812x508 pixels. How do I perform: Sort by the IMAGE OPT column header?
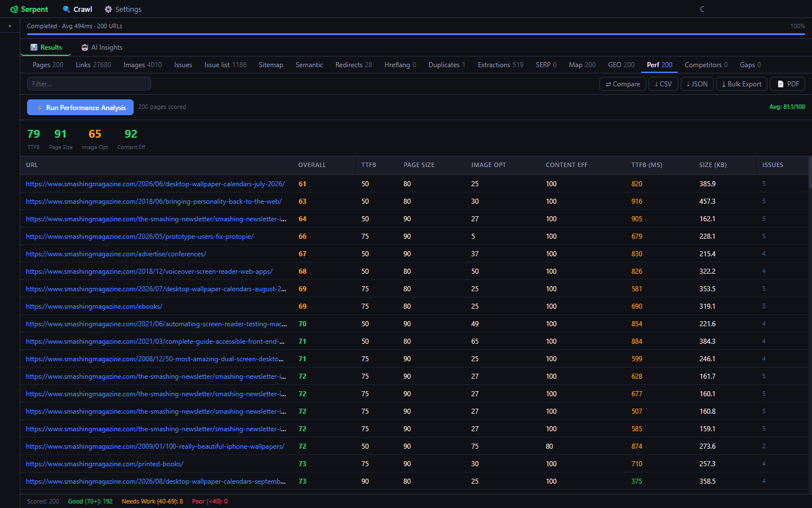488,165
